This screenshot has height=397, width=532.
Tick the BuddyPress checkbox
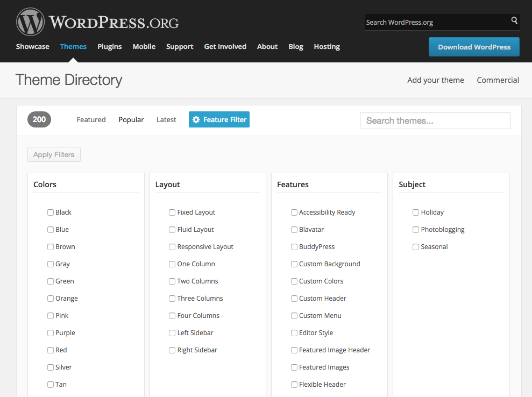tap(294, 247)
